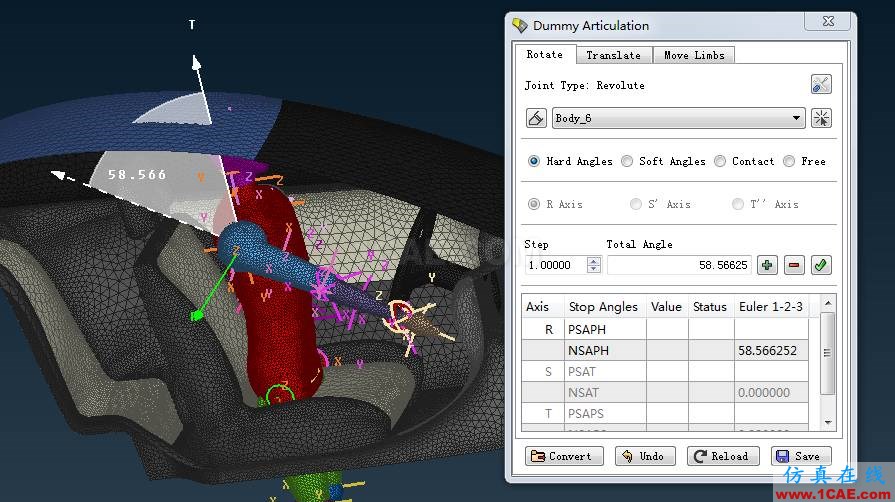Click the green plus angle button

767,265
